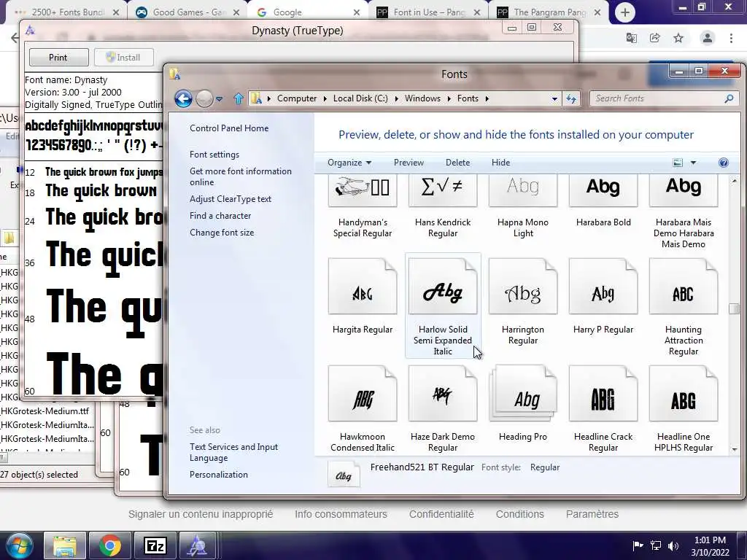Select the Harrington Regular font icon
The height and width of the screenshot is (560, 747).
click(522, 287)
